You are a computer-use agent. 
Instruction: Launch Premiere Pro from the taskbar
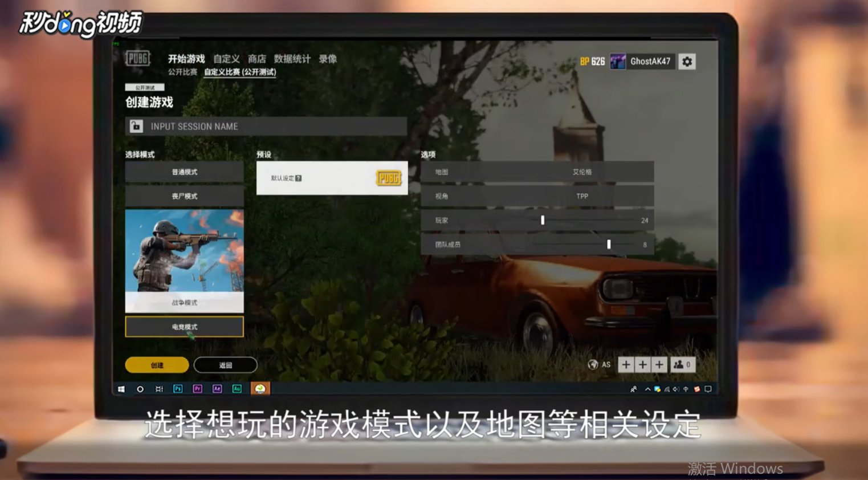click(x=197, y=389)
